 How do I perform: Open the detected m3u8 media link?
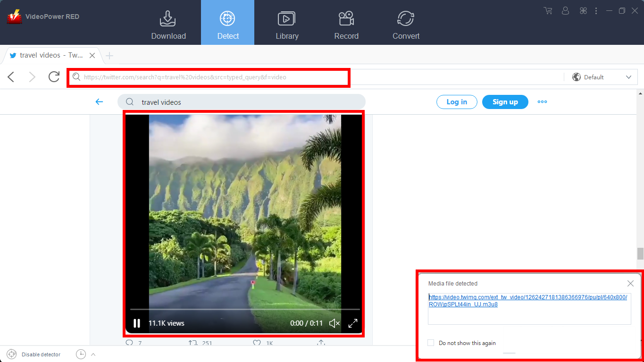coord(527,300)
